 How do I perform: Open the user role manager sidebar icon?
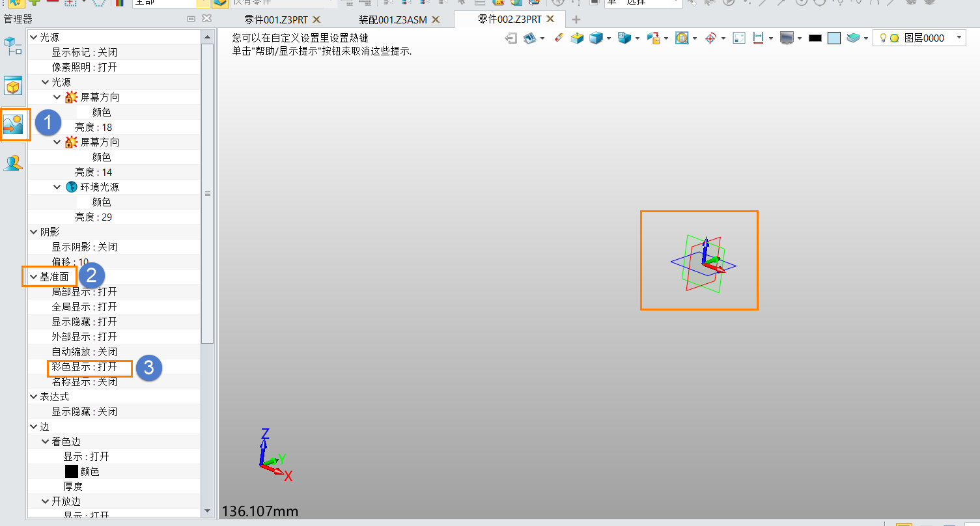(13, 163)
